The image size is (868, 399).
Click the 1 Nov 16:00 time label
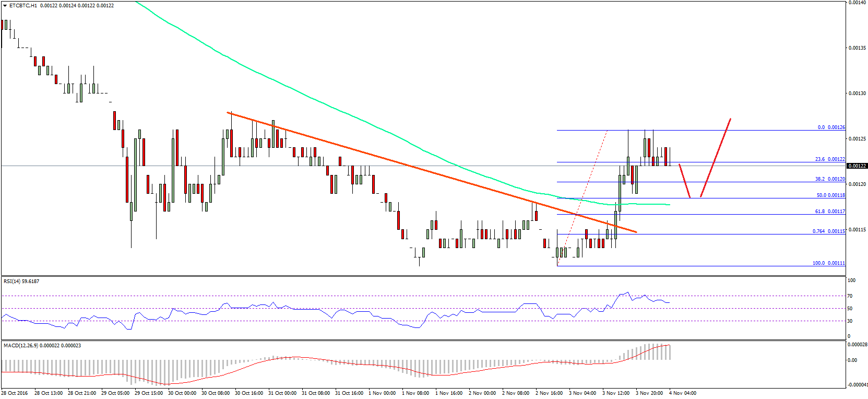pyautogui.click(x=449, y=393)
